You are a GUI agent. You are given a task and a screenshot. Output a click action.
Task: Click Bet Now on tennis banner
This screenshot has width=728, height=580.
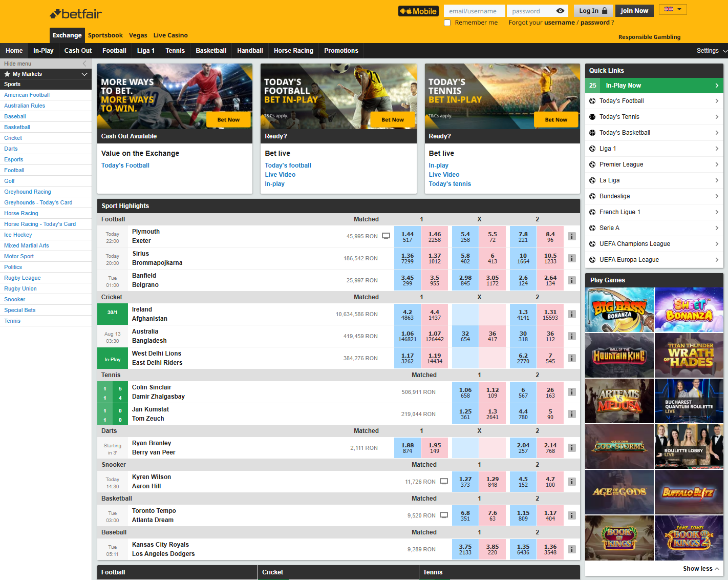[x=556, y=119]
